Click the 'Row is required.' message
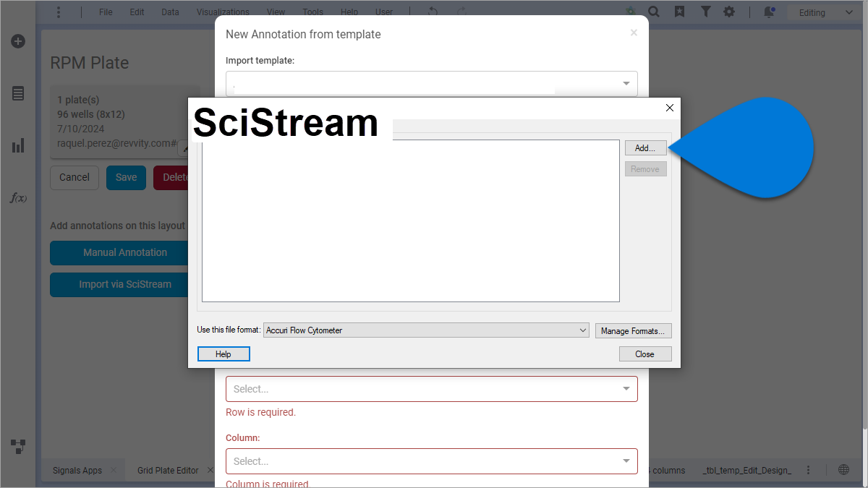Viewport: 868px width, 488px height. pyautogui.click(x=261, y=412)
